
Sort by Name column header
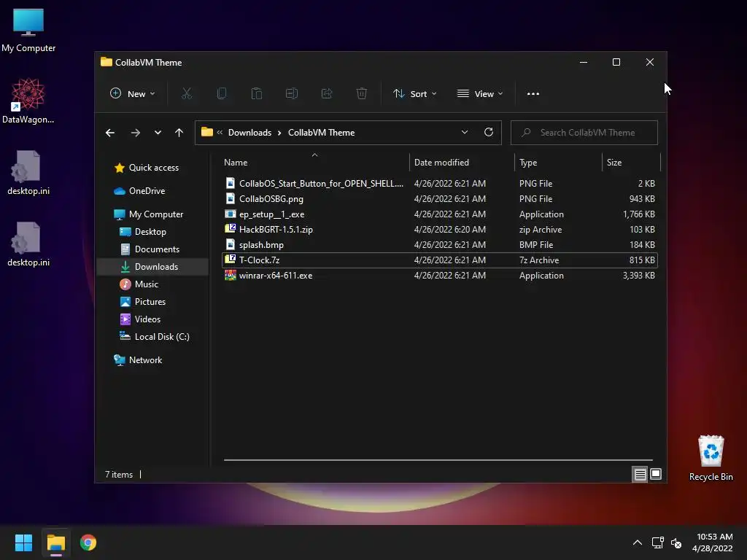[314, 163]
